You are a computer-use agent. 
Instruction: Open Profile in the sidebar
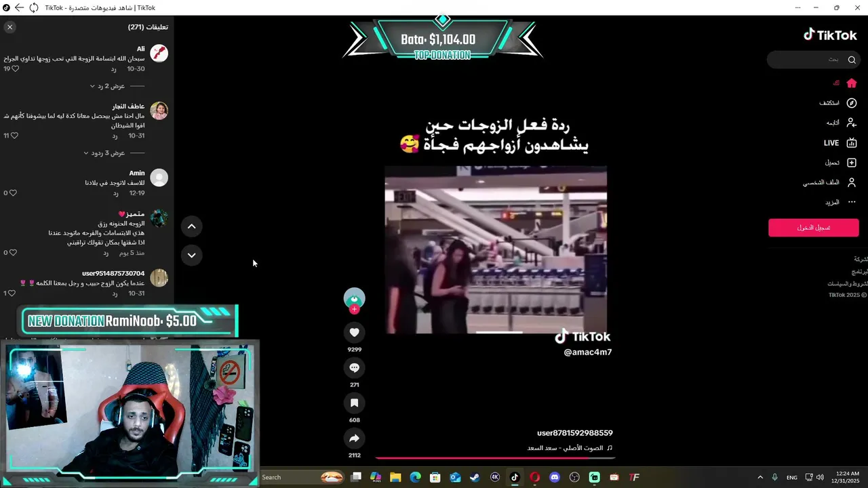tap(830, 182)
